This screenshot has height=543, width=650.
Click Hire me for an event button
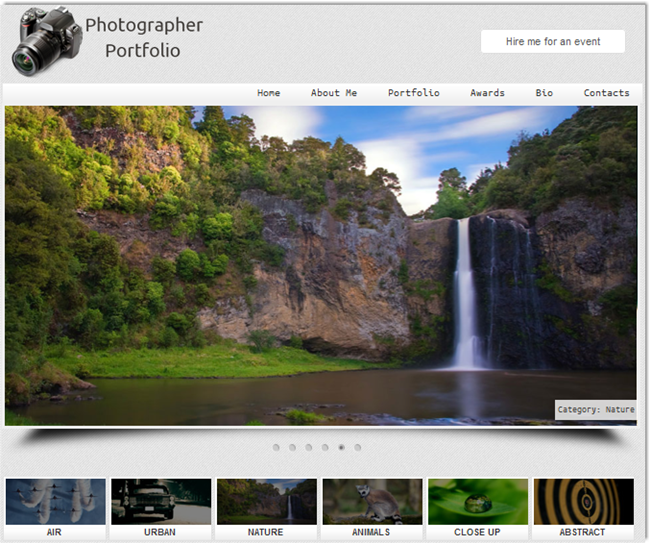coord(553,41)
